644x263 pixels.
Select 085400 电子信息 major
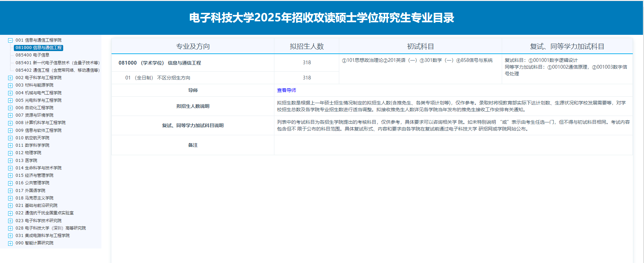coord(32,55)
